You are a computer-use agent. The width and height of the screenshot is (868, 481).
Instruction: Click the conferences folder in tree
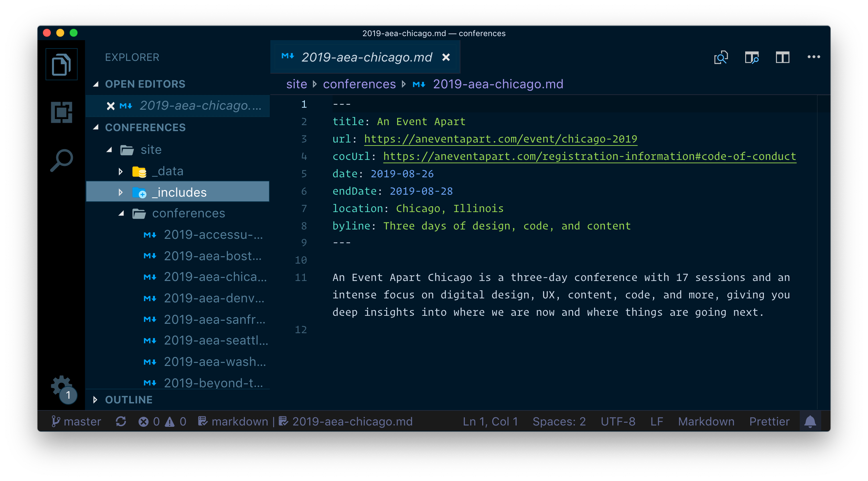tap(189, 213)
